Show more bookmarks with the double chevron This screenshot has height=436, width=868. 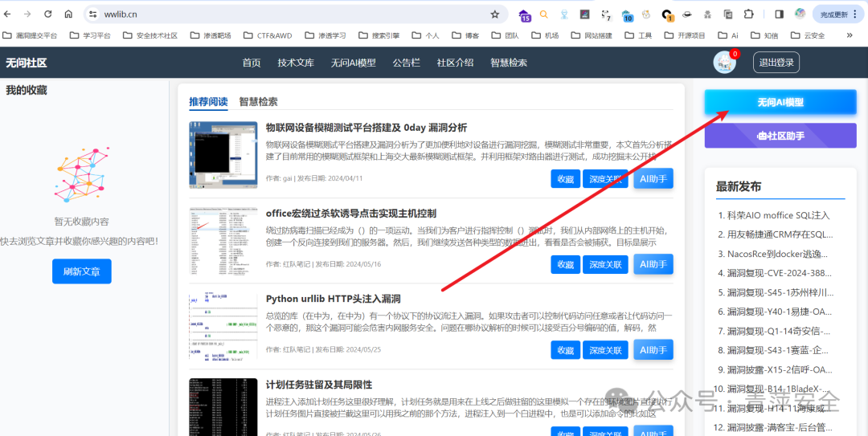(850, 35)
